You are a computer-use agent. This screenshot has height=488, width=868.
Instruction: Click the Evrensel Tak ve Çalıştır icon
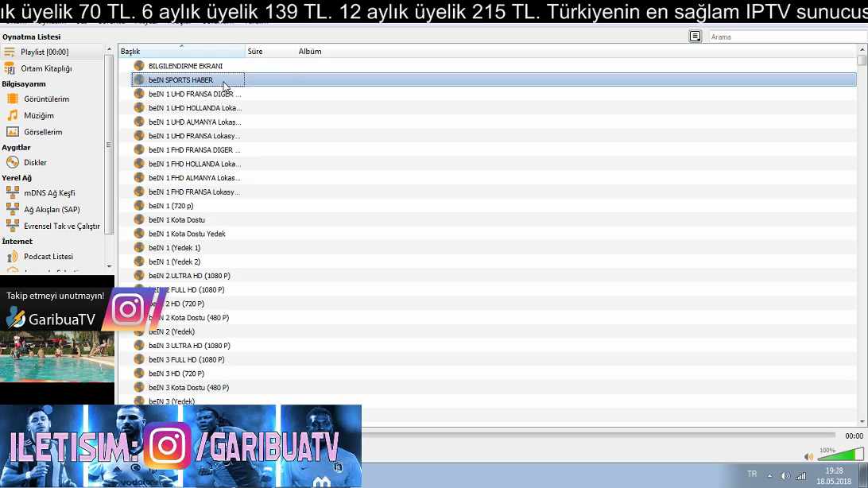(x=12, y=227)
